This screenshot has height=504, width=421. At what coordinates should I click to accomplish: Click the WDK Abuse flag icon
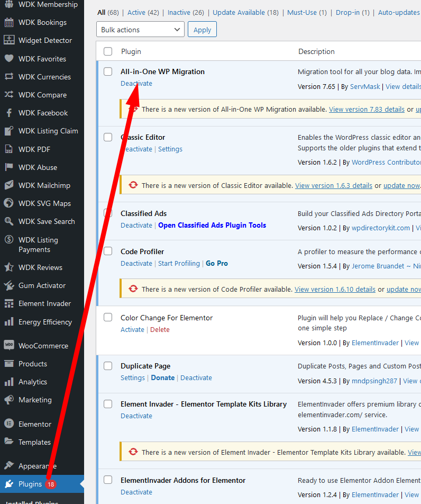pos(9,167)
